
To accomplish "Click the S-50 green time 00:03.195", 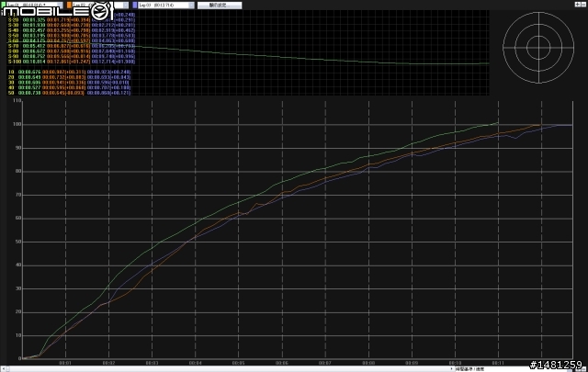I will point(34,35).
